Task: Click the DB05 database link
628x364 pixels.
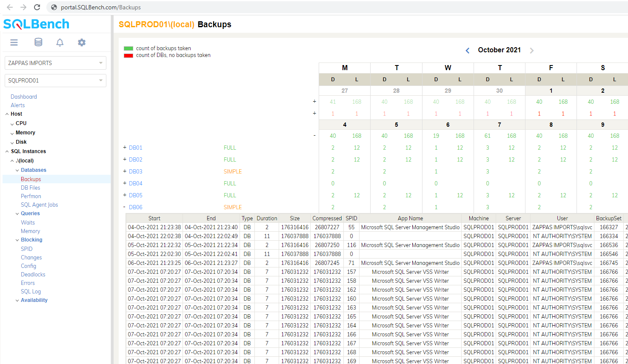Action: [x=136, y=195]
